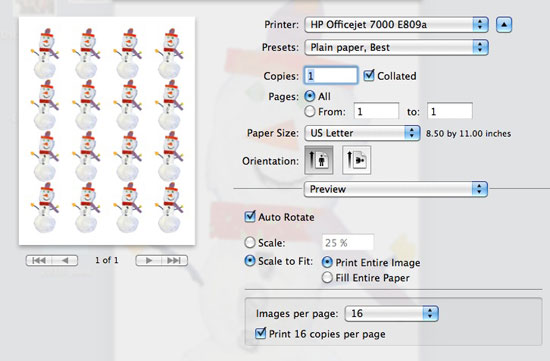The width and height of the screenshot is (550, 361).
Task: Click the 1 of 1 page indicator
Action: coord(107,260)
